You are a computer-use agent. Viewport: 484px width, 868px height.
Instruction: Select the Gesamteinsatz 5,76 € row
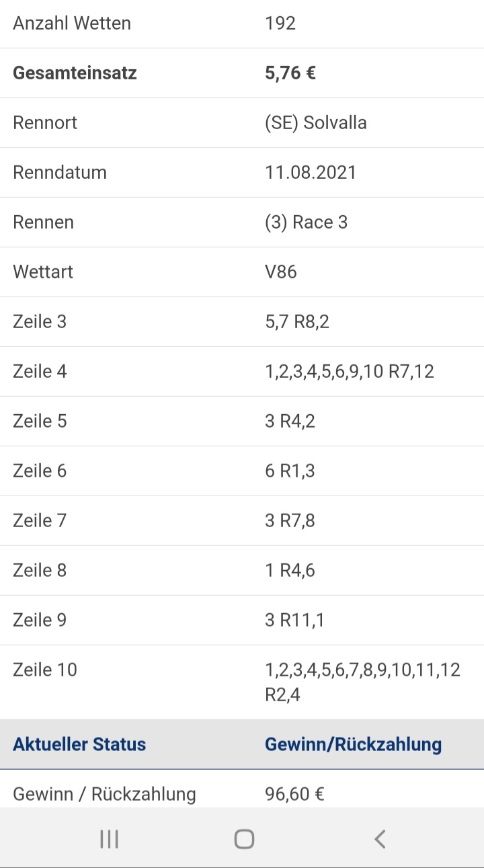pyautogui.click(x=242, y=73)
